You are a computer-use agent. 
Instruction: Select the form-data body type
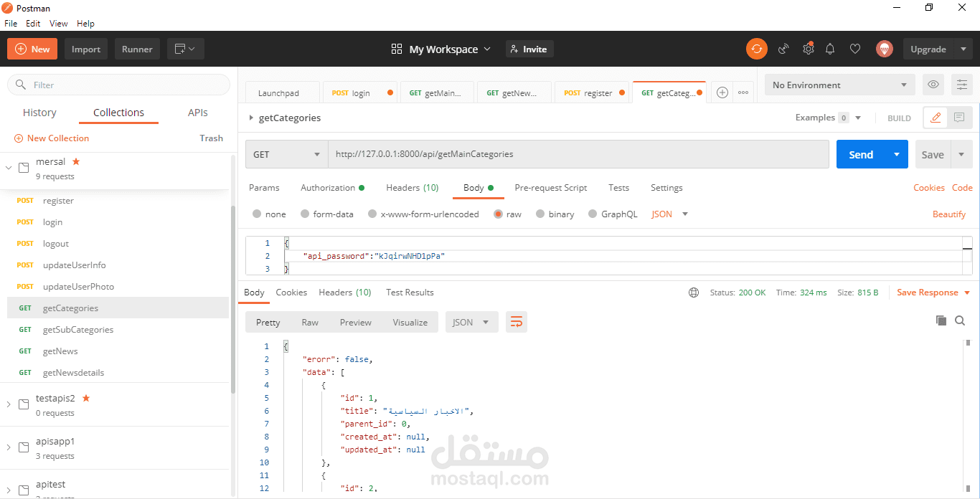tap(305, 214)
